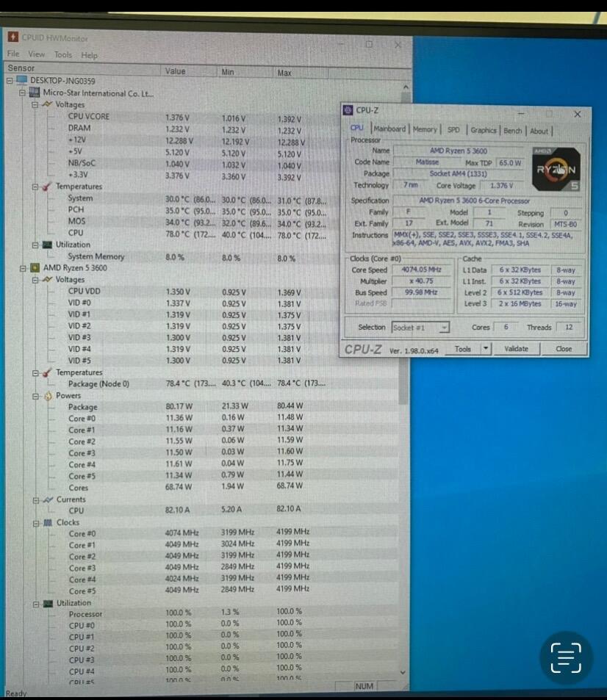Click the Core Speed 4074.05 MHz field

pos(421,270)
